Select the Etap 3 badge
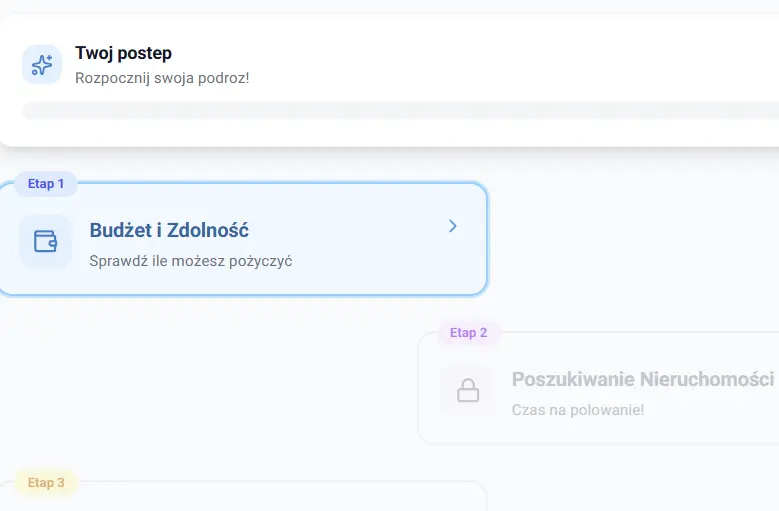The width and height of the screenshot is (779, 511). tap(46, 483)
